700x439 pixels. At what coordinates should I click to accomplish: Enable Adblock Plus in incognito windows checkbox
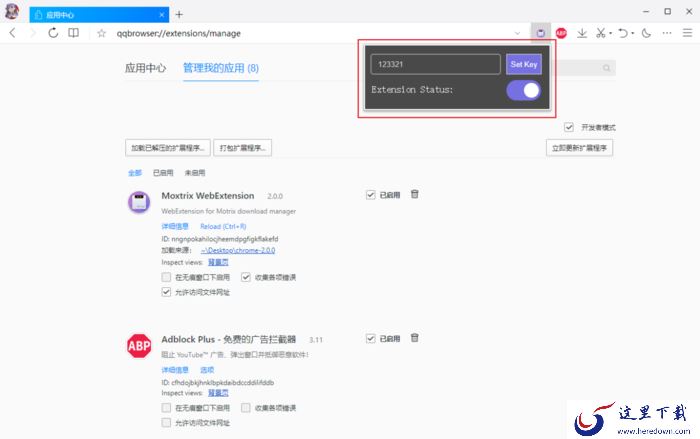click(166, 408)
